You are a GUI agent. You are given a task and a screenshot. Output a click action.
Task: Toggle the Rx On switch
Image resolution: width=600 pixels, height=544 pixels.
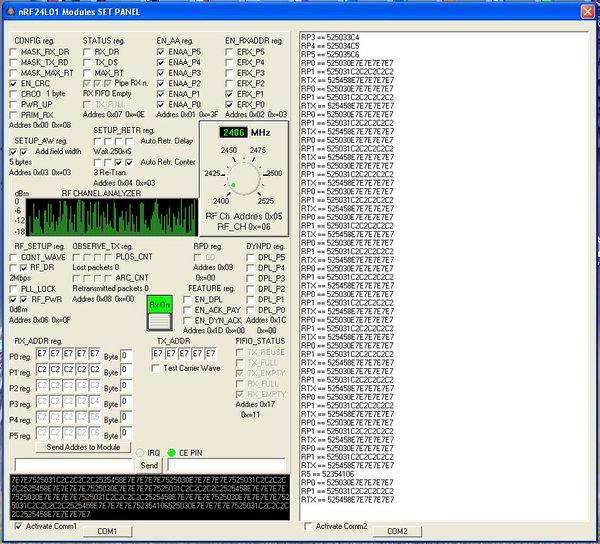tap(160, 313)
